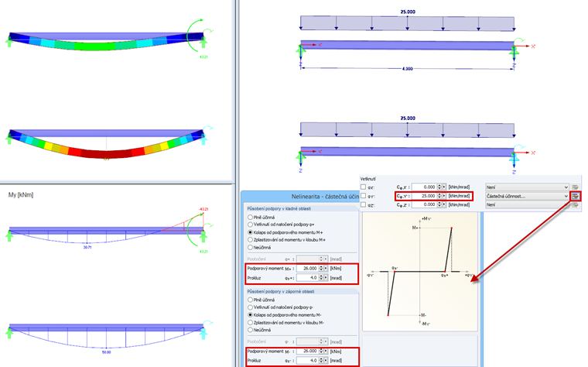Select Vetknutí od natočení podpory φ-
588x367 pixels.
250,307
